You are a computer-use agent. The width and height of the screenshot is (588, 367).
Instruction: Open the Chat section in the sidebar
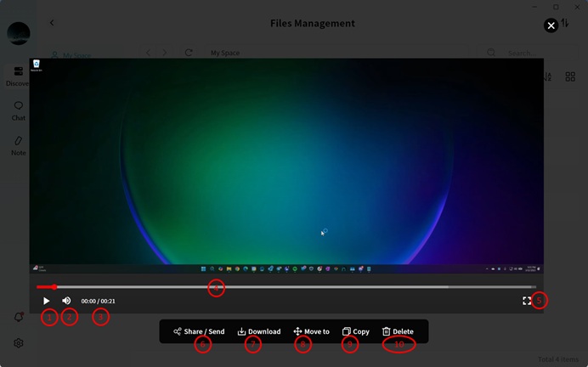[18, 110]
